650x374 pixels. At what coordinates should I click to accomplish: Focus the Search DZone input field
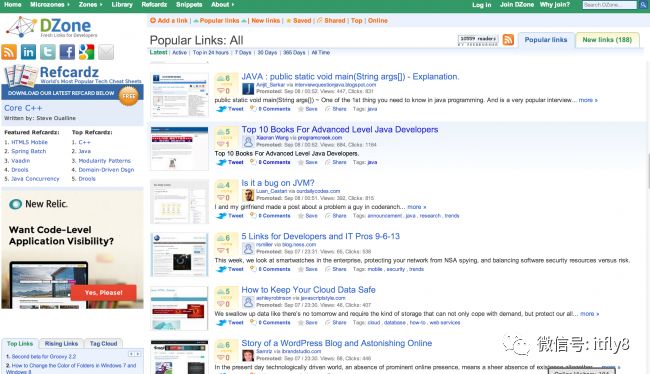coord(609,5)
